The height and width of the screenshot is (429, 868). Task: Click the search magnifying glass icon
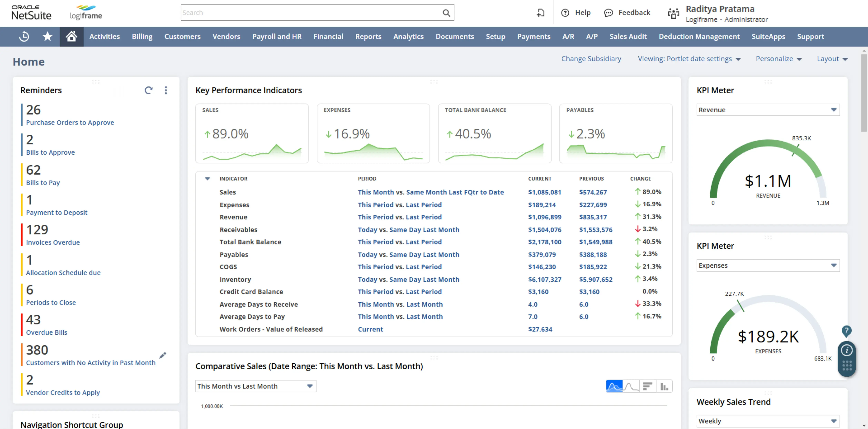(447, 12)
